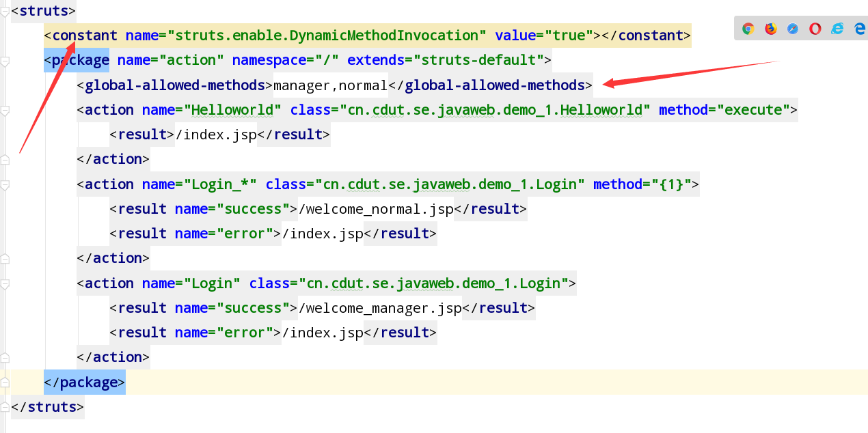
Task: Open the file in Opera browser
Action: tap(815, 29)
